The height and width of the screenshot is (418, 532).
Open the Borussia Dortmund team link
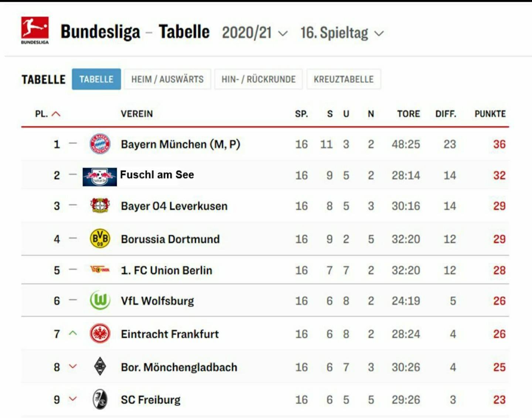170,239
